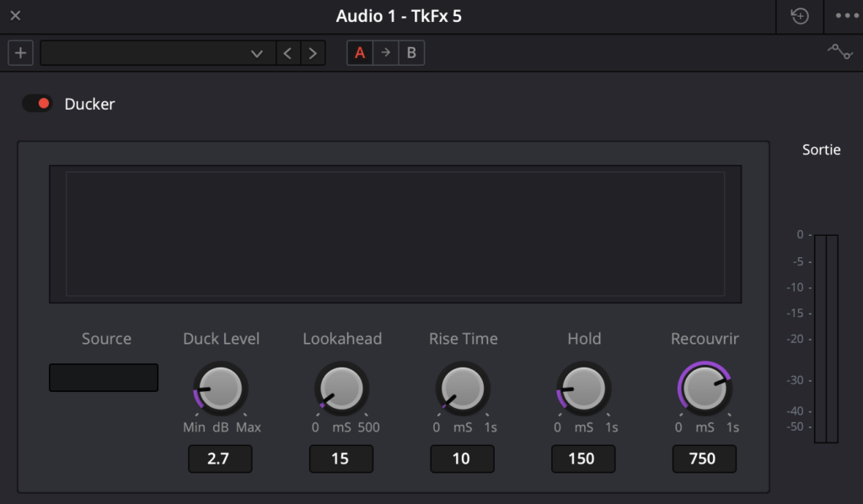Click the Rise Time value field 10

pyautogui.click(x=463, y=458)
